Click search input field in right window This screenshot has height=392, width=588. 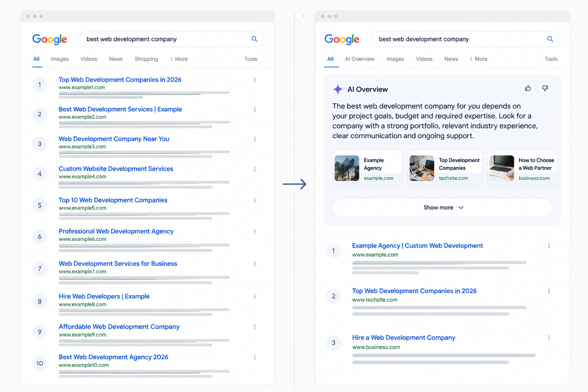point(466,39)
